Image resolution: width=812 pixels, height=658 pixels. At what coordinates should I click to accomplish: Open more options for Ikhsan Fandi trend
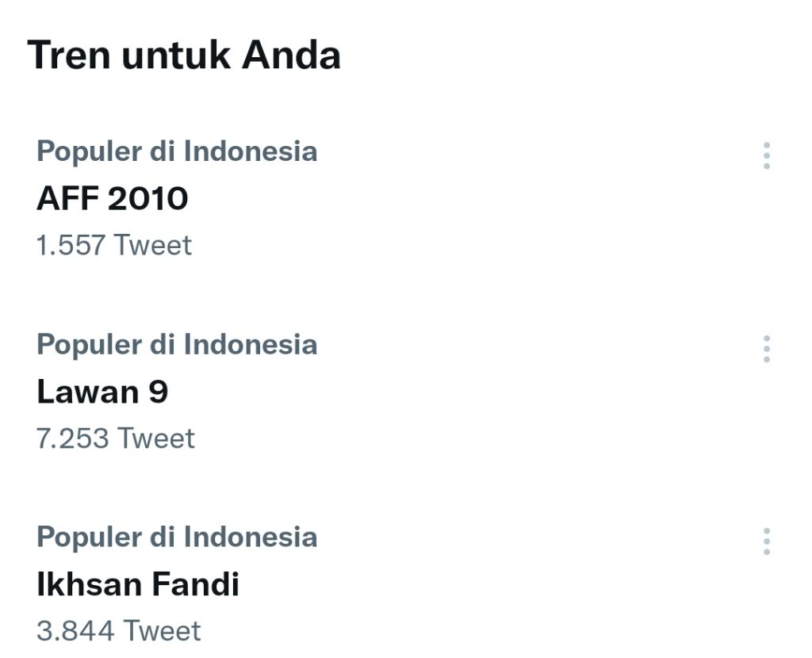(x=766, y=541)
